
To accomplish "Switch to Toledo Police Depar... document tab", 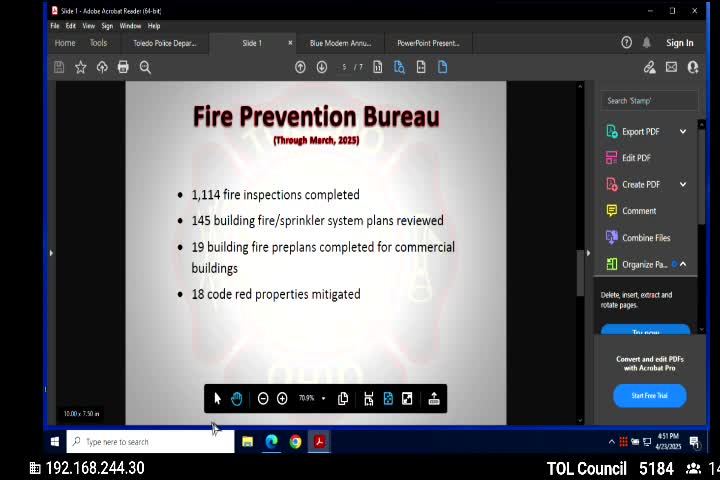I will (x=164, y=43).
